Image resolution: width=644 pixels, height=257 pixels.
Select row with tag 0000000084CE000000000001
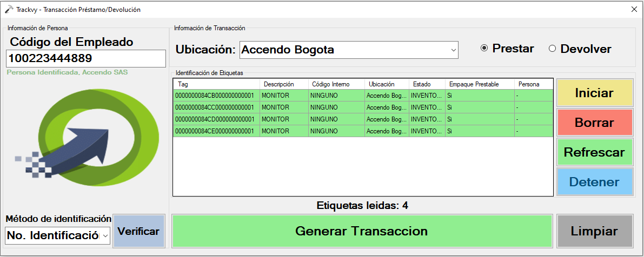pos(363,131)
